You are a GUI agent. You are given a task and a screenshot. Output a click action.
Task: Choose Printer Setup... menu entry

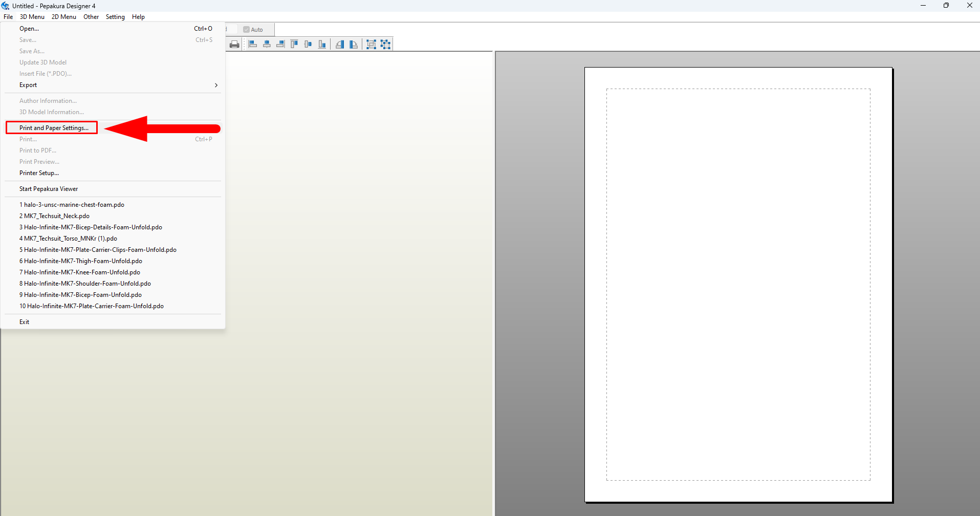(113, 173)
